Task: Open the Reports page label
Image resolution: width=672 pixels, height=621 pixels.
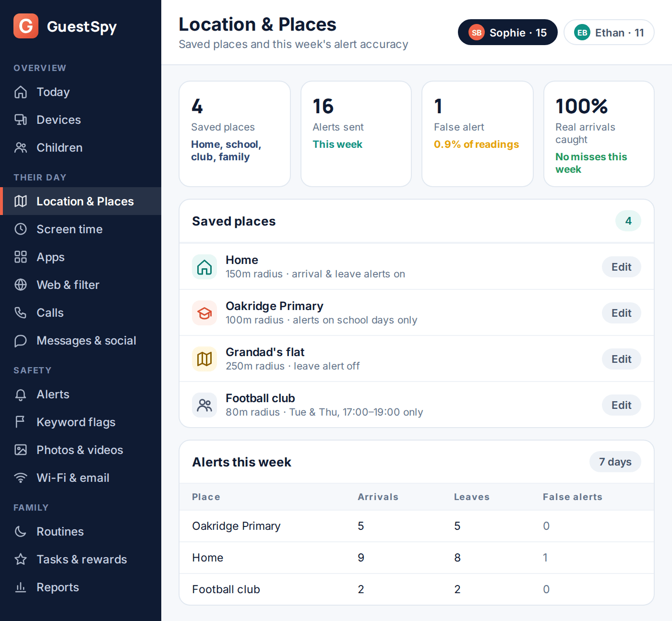Action: (58, 587)
